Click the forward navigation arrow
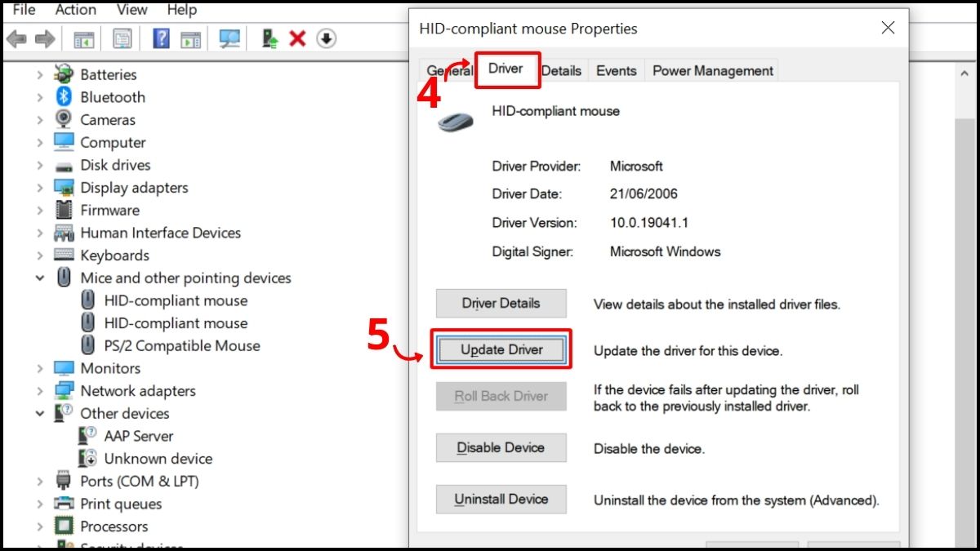Screen dimensions: 980x551 [x=45, y=38]
